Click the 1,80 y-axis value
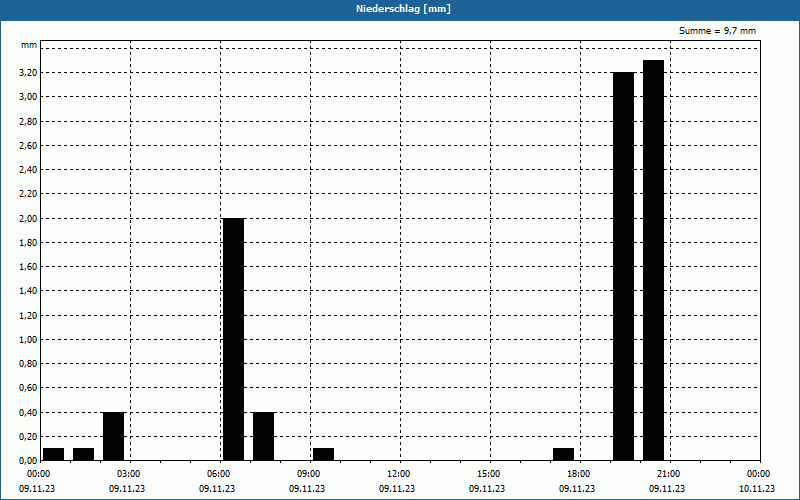This screenshot has width=800, height=500. pyautogui.click(x=28, y=242)
